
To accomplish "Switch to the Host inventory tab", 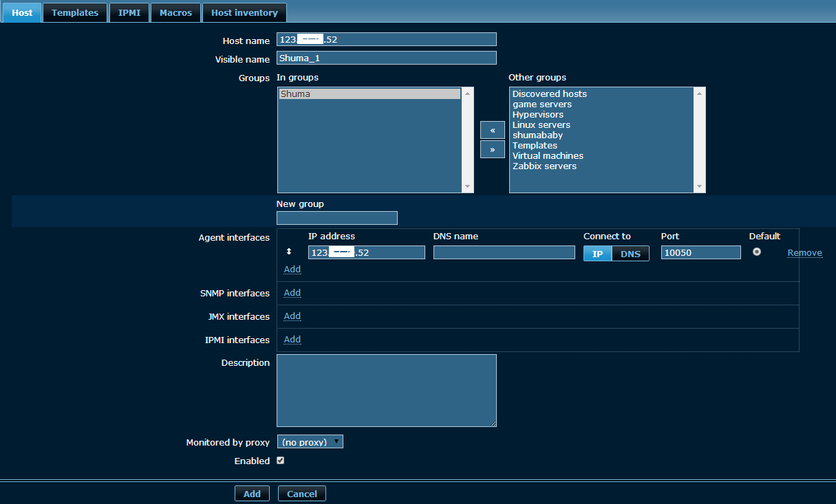I will click(244, 12).
